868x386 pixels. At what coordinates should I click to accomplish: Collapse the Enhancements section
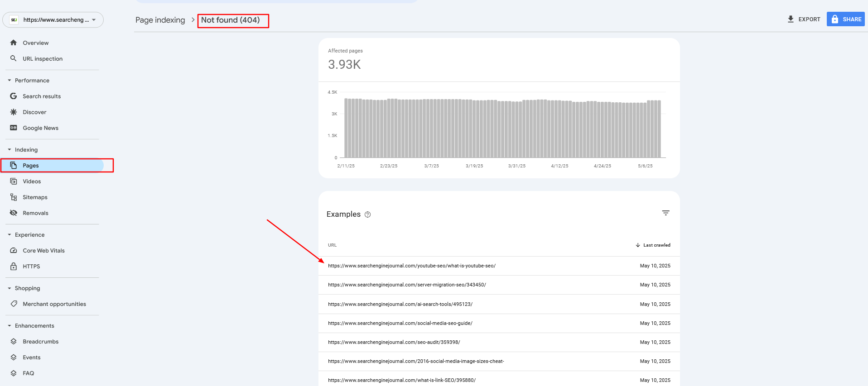click(10, 325)
